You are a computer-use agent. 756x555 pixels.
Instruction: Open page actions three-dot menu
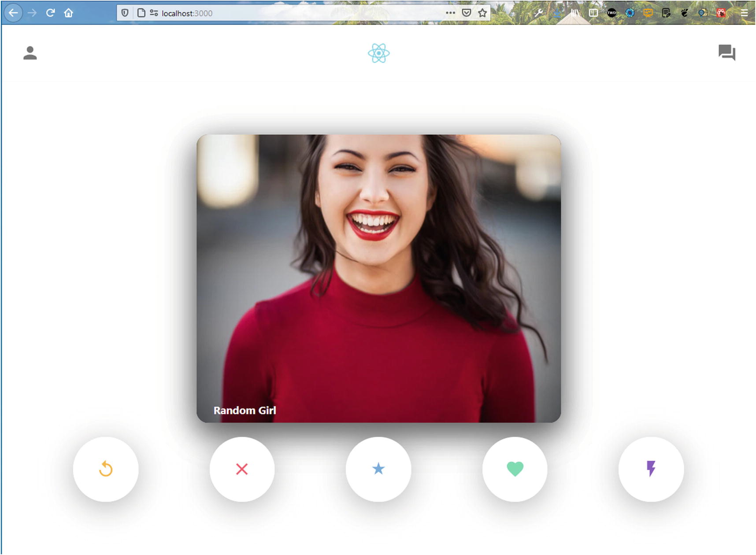click(x=450, y=13)
